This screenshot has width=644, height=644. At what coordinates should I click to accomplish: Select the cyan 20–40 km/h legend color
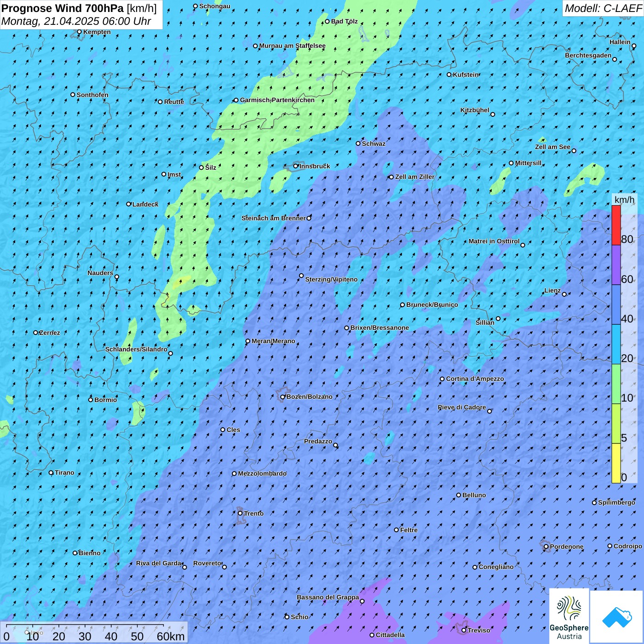[x=616, y=344]
